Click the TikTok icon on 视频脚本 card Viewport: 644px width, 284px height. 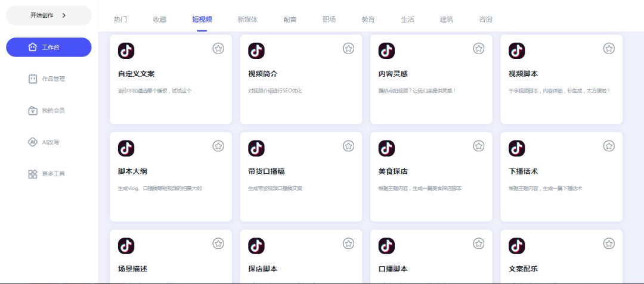click(516, 51)
